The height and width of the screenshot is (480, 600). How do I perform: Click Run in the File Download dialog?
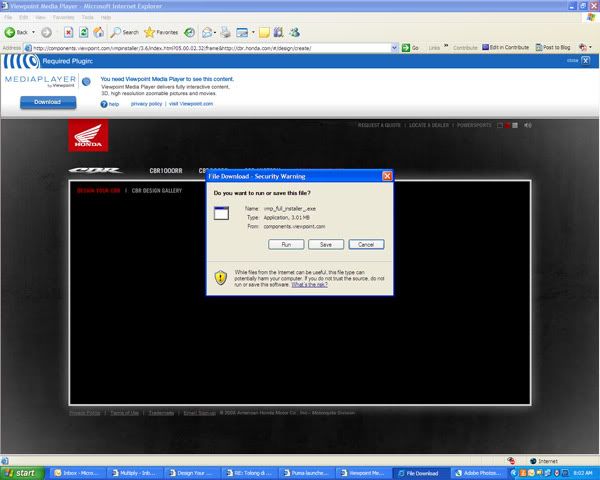point(286,244)
